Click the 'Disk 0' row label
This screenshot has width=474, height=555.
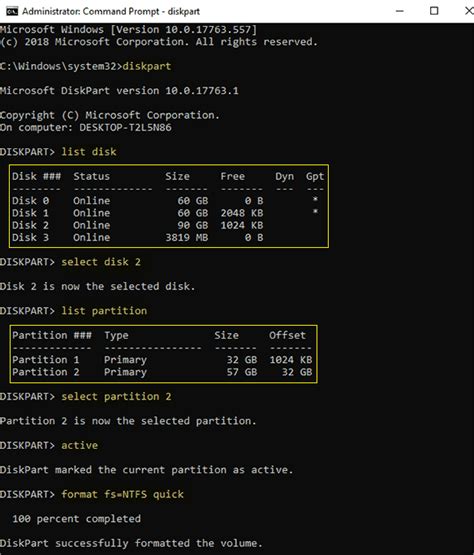click(x=30, y=201)
